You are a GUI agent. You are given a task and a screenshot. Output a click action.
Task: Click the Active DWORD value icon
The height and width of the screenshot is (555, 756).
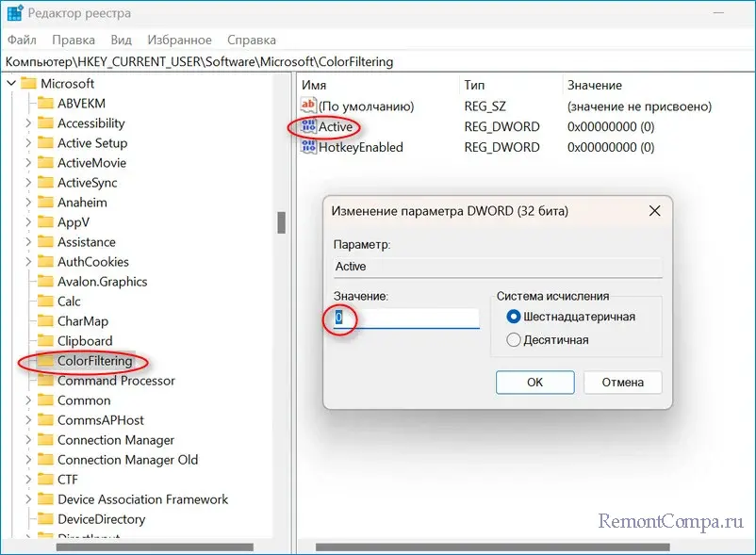pos(308,127)
